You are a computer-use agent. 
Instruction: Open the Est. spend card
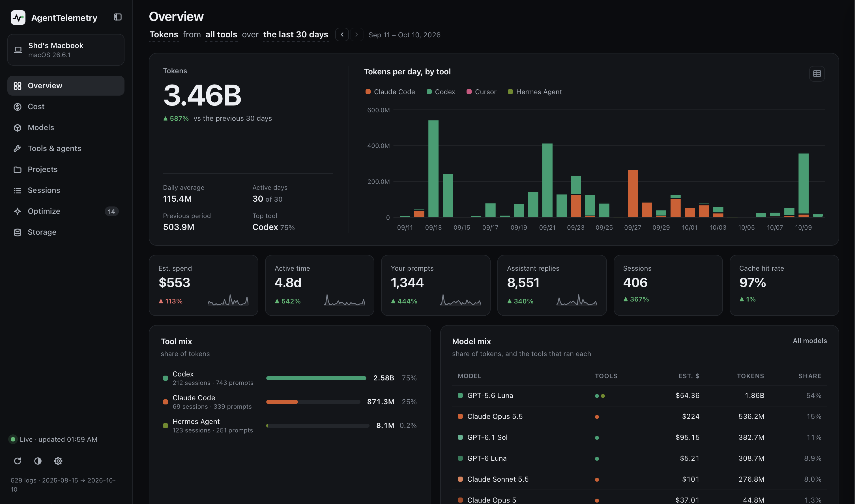point(203,285)
